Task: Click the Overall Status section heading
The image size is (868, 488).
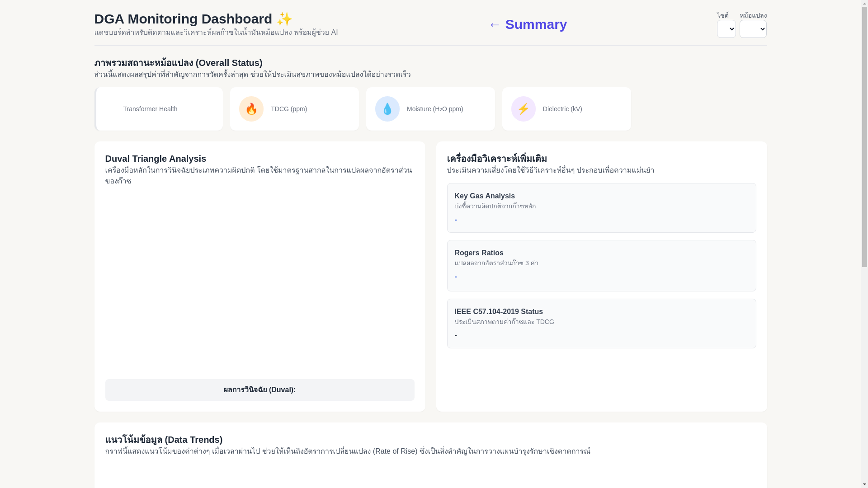Action: pos(178,63)
